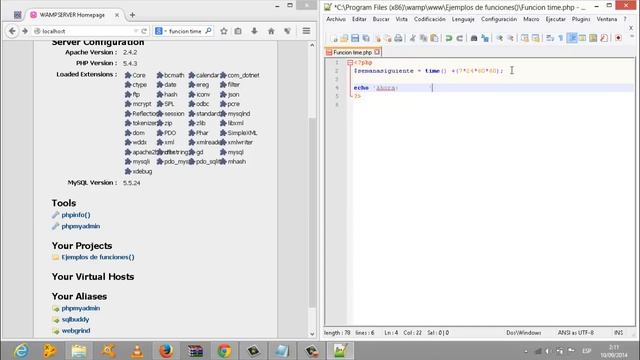
Task: Open a new Firefox tab
Action: coord(132,15)
